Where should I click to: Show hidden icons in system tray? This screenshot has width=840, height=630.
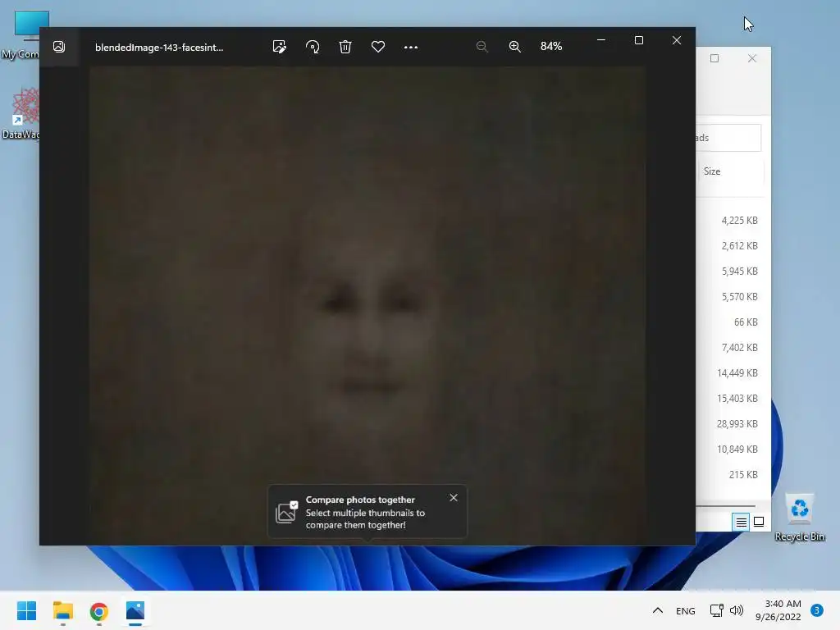[x=658, y=610]
